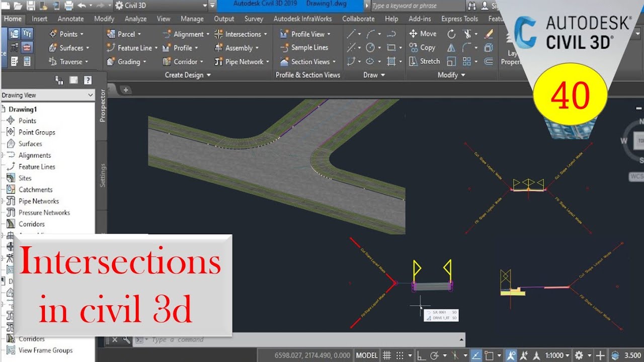Select the Hatch tool in Draw panel
644x362 pixels.
click(x=391, y=61)
